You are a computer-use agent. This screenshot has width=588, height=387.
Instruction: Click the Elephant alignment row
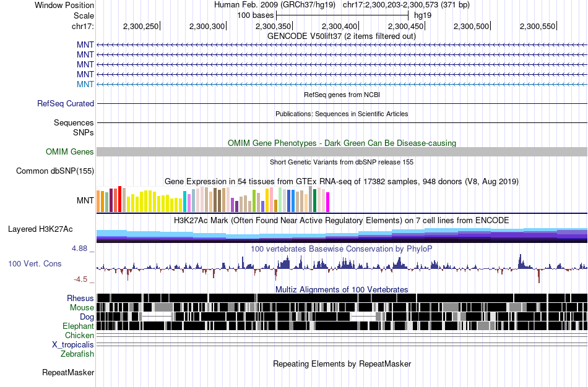point(342,326)
